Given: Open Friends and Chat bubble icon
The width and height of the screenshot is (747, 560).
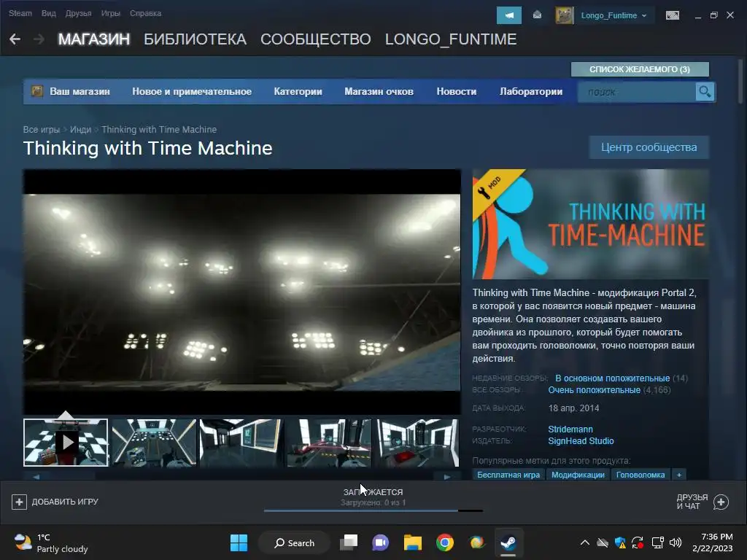Looking at the screenshot, I should pos(721,502).
